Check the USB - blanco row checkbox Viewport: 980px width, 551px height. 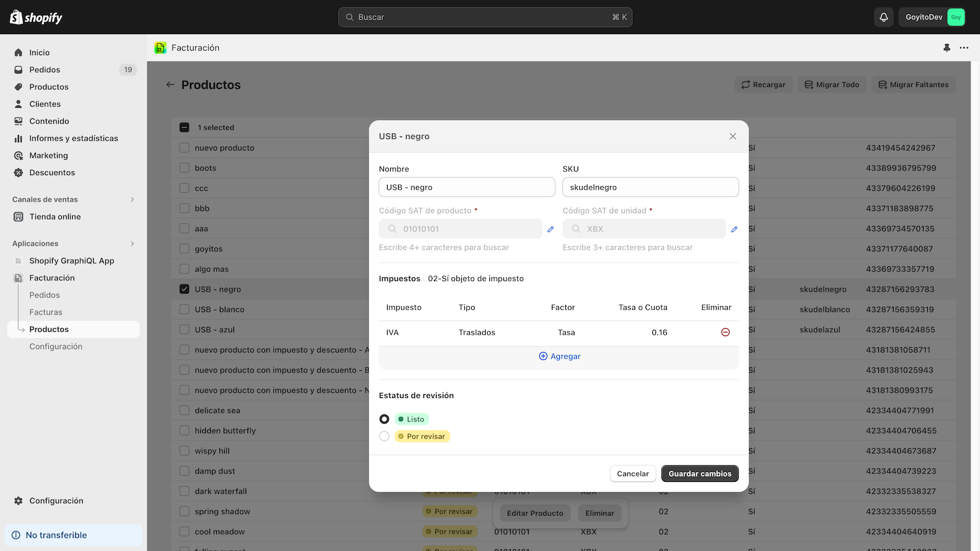[184, 309]
